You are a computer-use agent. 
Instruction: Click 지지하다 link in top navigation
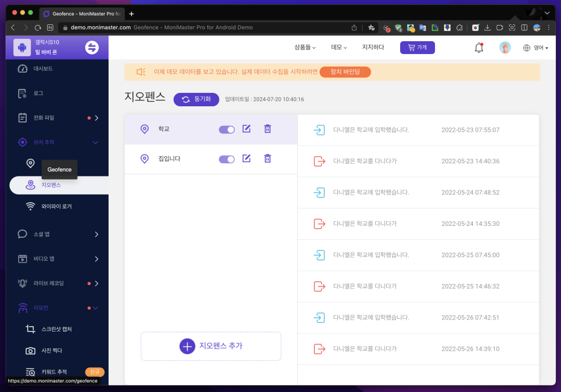click(373, 47)
